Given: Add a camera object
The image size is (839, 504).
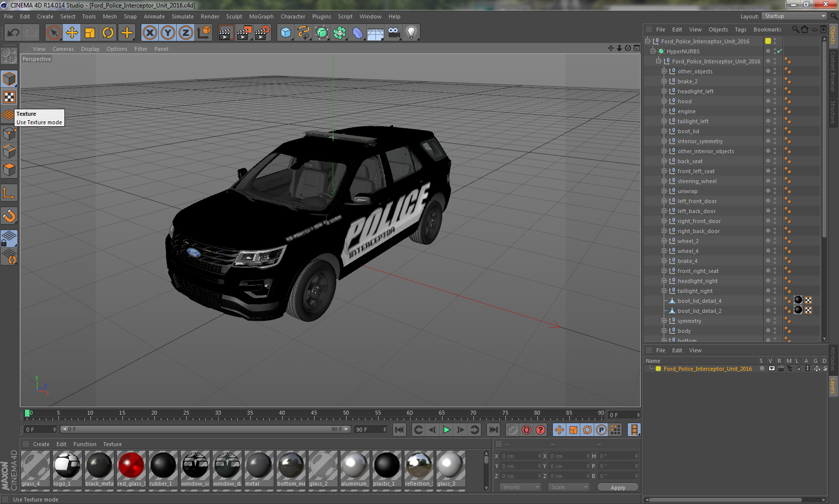Looking at the screenshot, I should pos(394,33).
